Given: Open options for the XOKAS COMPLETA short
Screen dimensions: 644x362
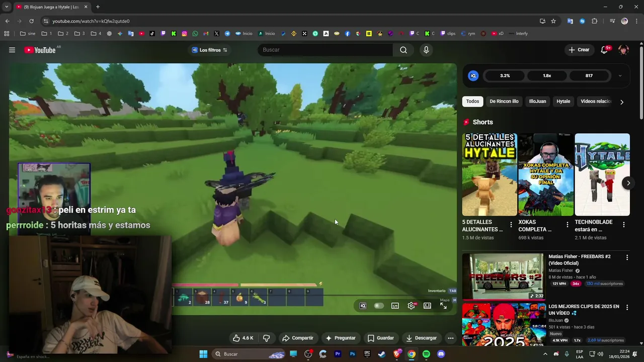Looking at the screenshot, I should click(x=568, y=225).
